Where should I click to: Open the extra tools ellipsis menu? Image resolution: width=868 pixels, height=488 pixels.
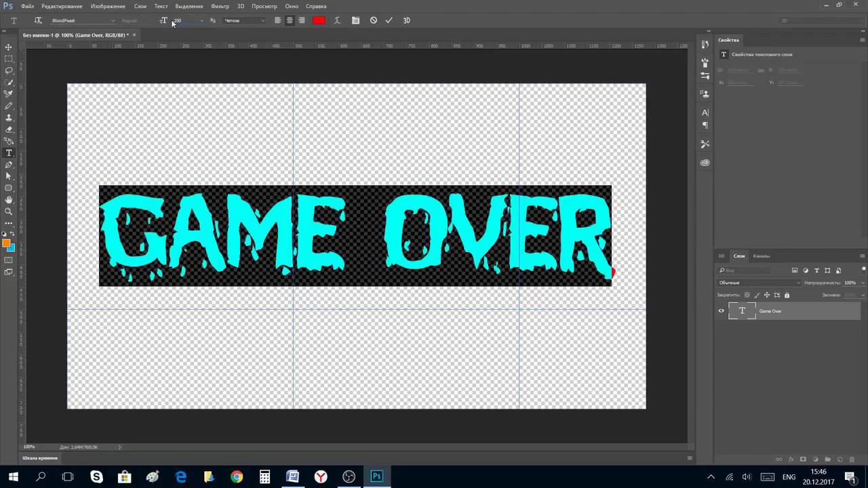[9, 223]
